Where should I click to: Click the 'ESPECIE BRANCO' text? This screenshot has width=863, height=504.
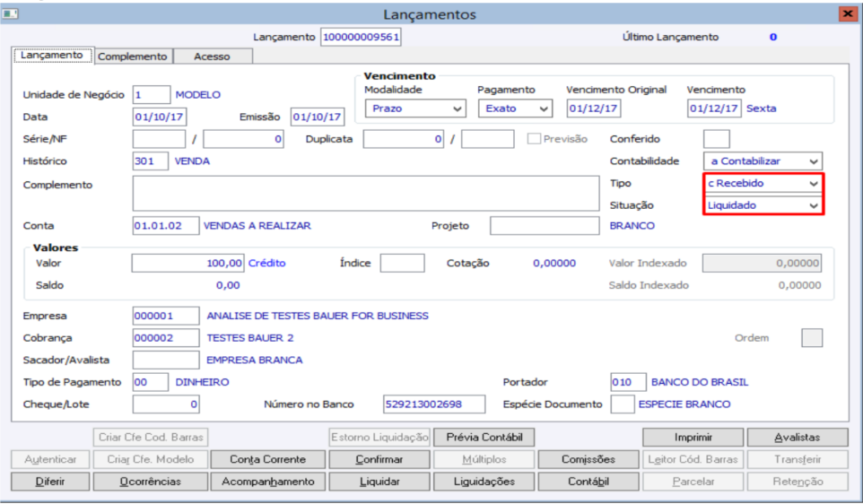[x=684, y=404]
